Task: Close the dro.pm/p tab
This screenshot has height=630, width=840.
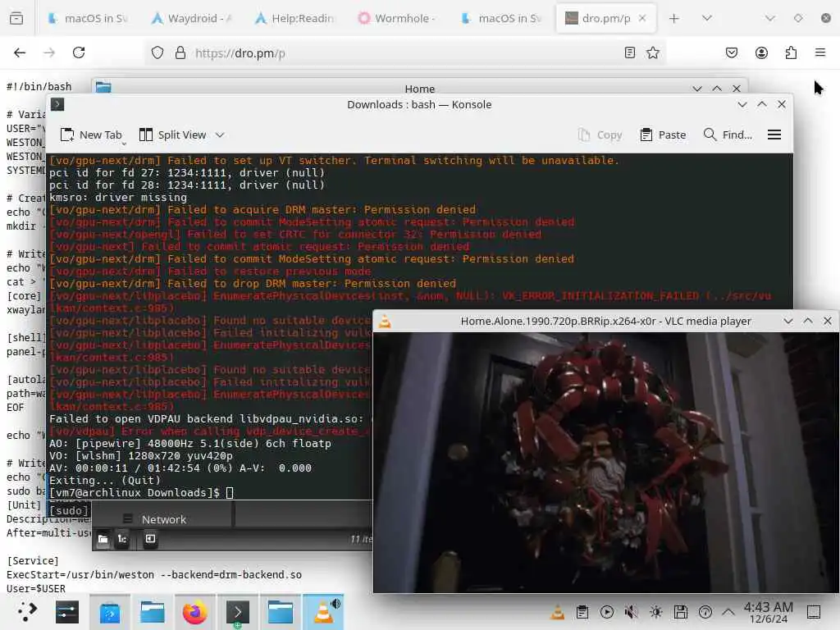Action: 642,18
